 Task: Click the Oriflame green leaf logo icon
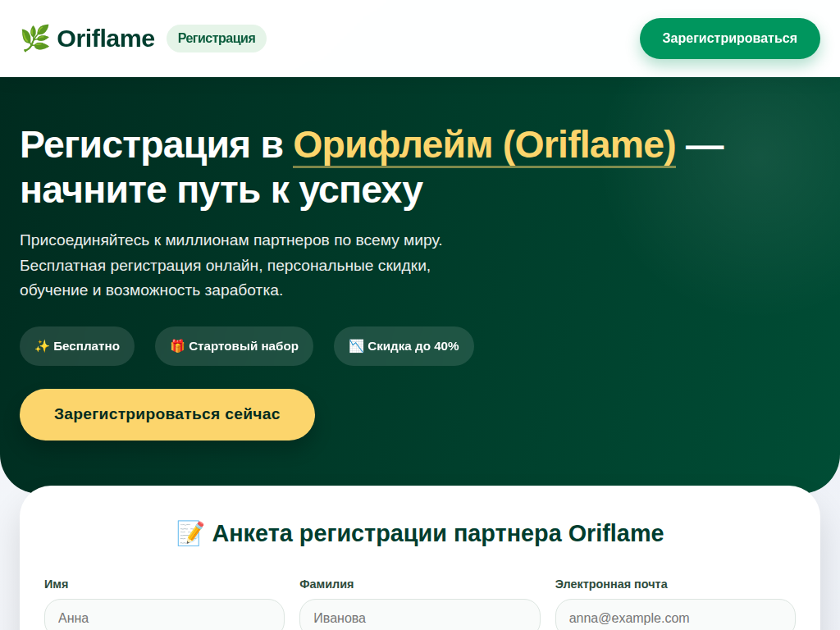pos(35,39)
